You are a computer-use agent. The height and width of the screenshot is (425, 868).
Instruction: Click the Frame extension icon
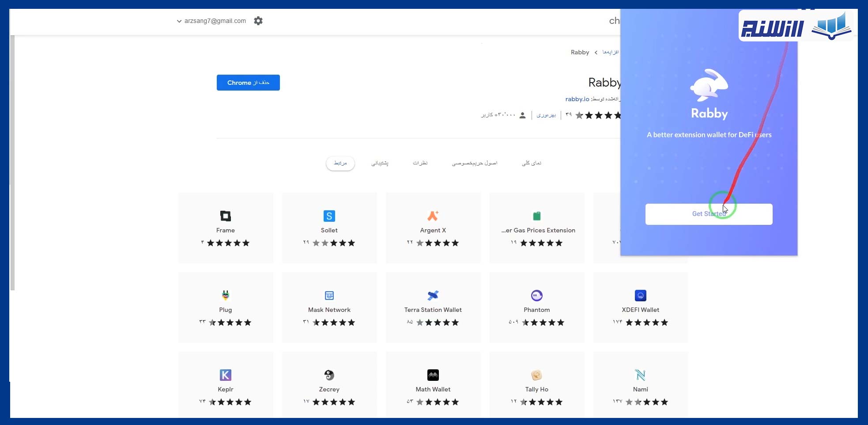click(226, 216)
